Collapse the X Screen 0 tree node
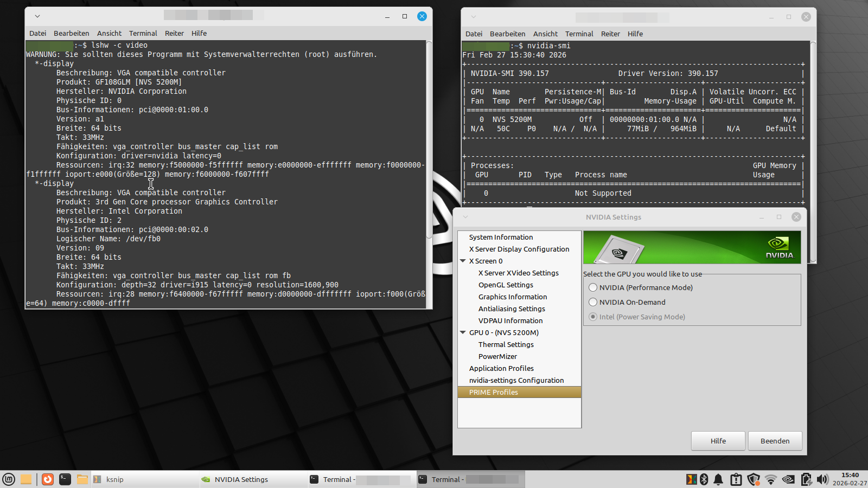 tap(463, 261)
